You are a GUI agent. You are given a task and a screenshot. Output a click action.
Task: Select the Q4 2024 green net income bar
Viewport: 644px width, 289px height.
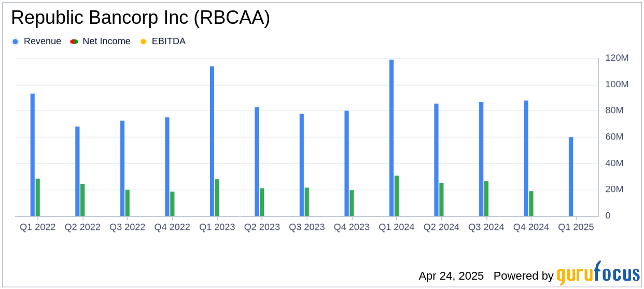tap(531, 203)
